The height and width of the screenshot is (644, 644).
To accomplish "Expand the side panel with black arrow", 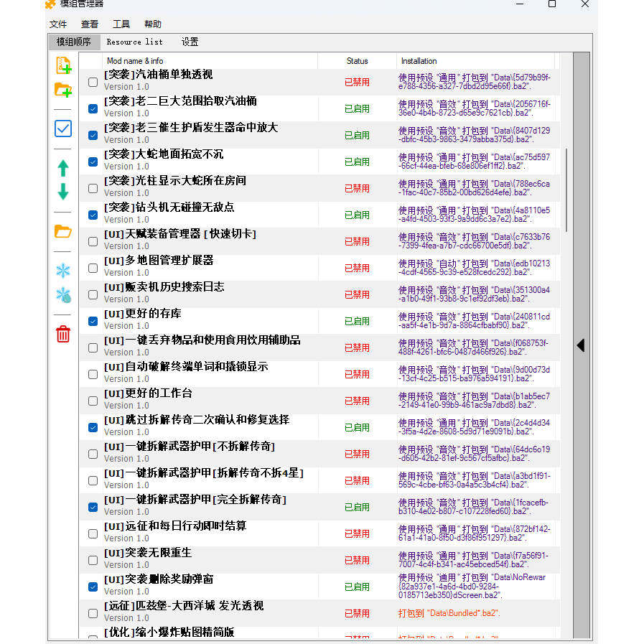I will pyautogui.click(x=581, y=345).
